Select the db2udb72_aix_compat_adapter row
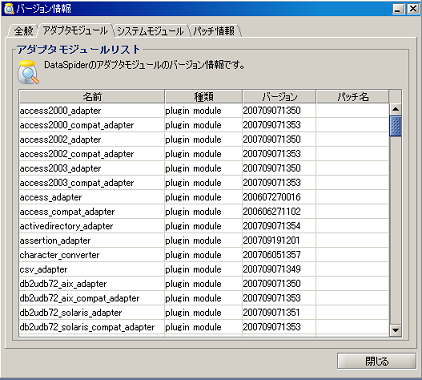422x380 pixels. (204, 298)
